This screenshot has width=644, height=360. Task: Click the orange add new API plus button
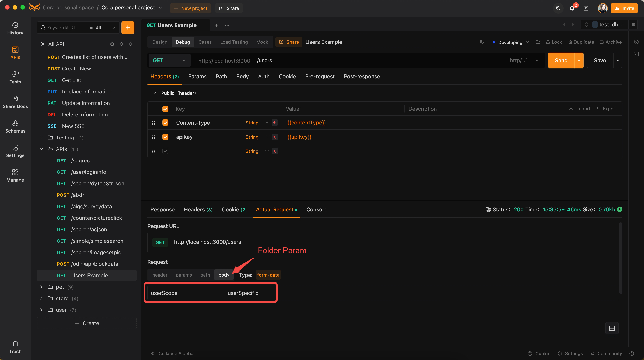click(x=128, y=28)
